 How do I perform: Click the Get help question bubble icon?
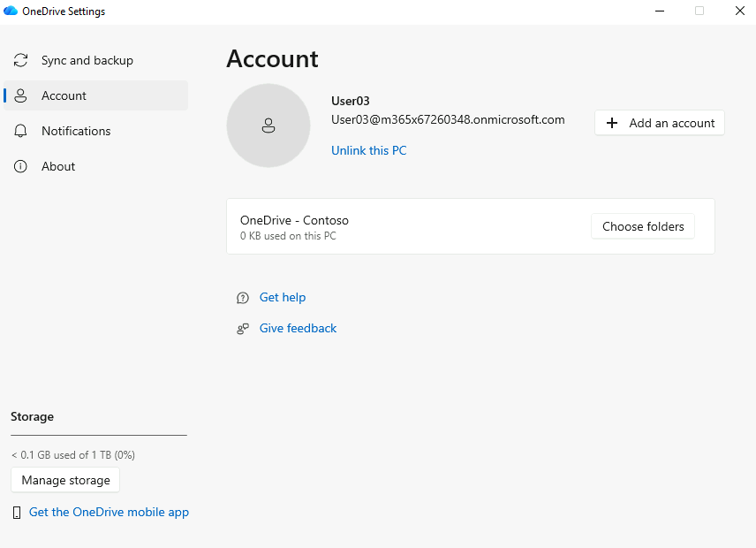pyautogui.click(x=243, y=298)
